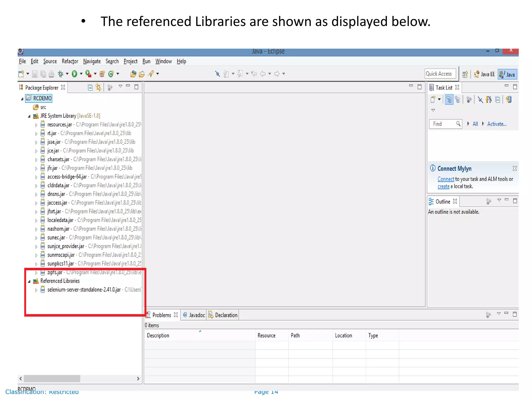The width and height of the screenshot is (532, 399).
Task: Click the Open Perspective icon
Action: click(x=465, y=75)
